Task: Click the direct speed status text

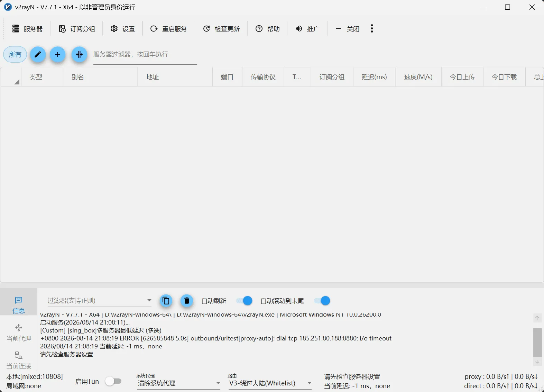Action: 501,386
